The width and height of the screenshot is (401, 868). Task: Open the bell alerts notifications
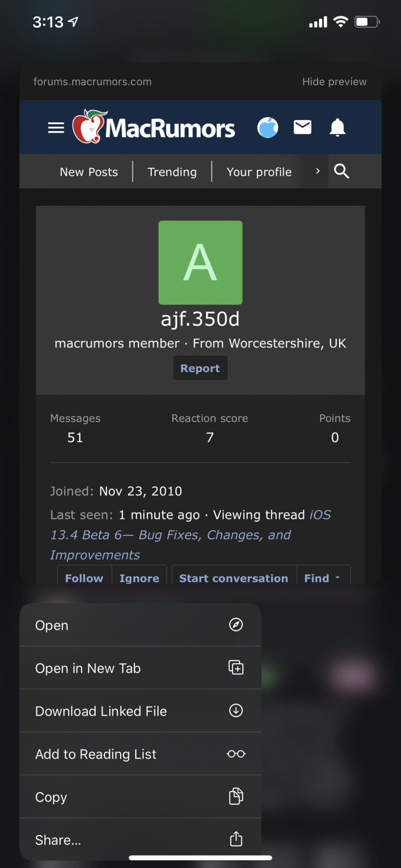tap(338, 128)
